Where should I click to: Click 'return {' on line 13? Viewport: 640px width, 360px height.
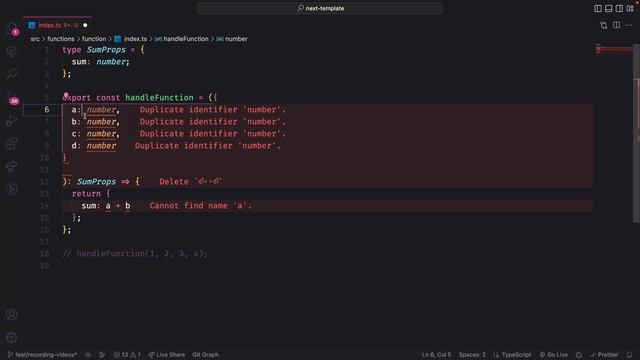tap(91, 193)
